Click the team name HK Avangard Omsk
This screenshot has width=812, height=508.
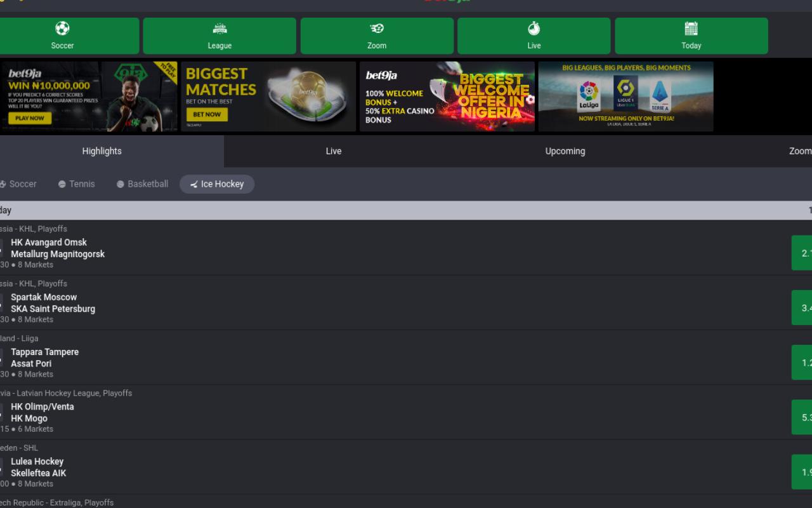point(49,243)
